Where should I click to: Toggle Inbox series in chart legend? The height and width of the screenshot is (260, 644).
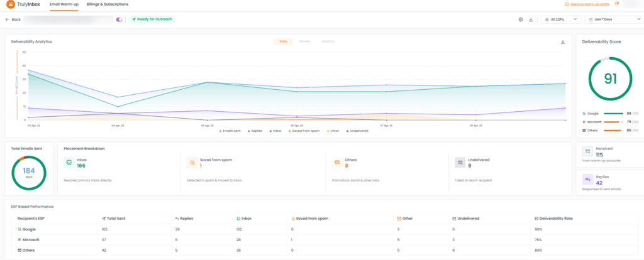[x=275, y=131]
